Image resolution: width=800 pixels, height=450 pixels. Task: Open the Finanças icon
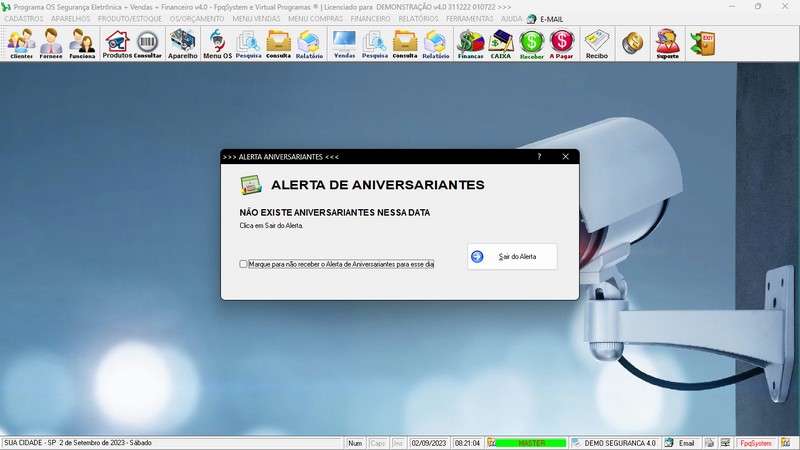point(470,44)
